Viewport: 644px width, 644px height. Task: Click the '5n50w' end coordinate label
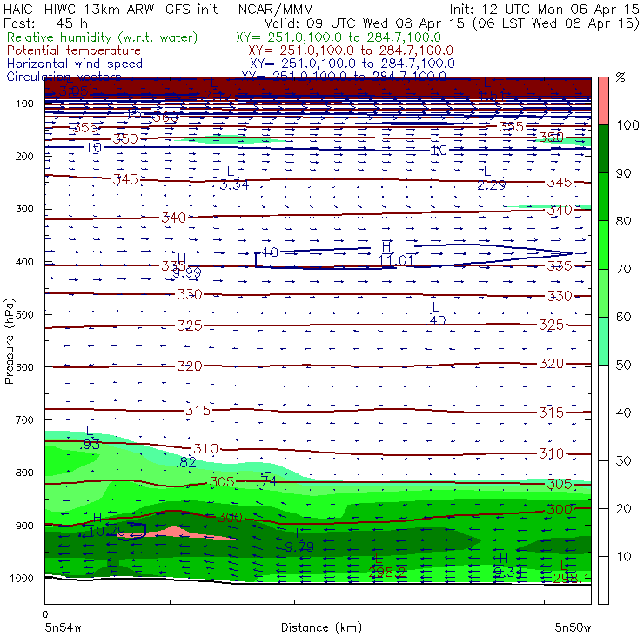[573, 627]
